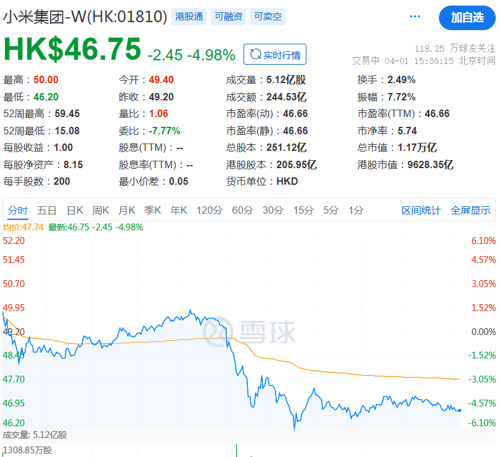Click the 每手股数 value 200
The width and height of the screenshot is (500, 457).
click(62, 181)
